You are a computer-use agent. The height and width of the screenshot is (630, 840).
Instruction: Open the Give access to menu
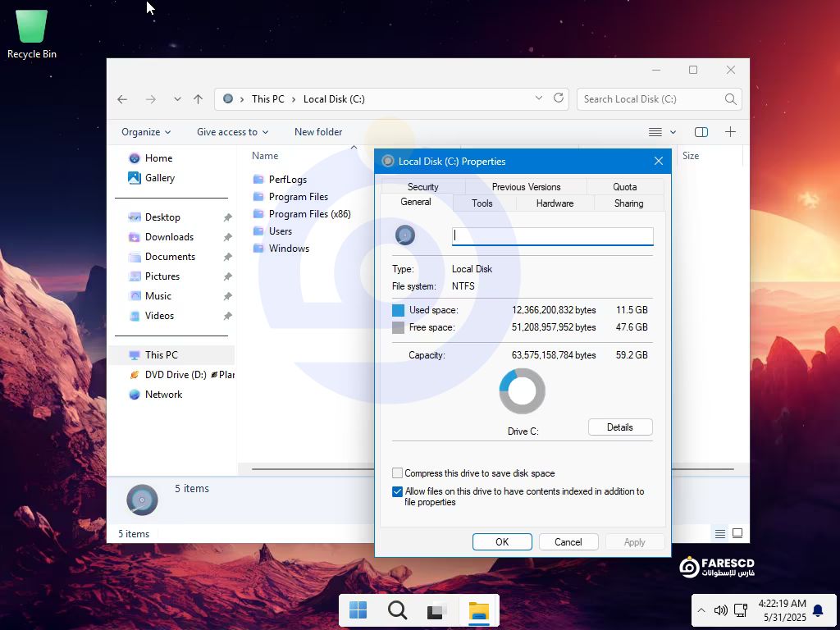coord(232,132)
